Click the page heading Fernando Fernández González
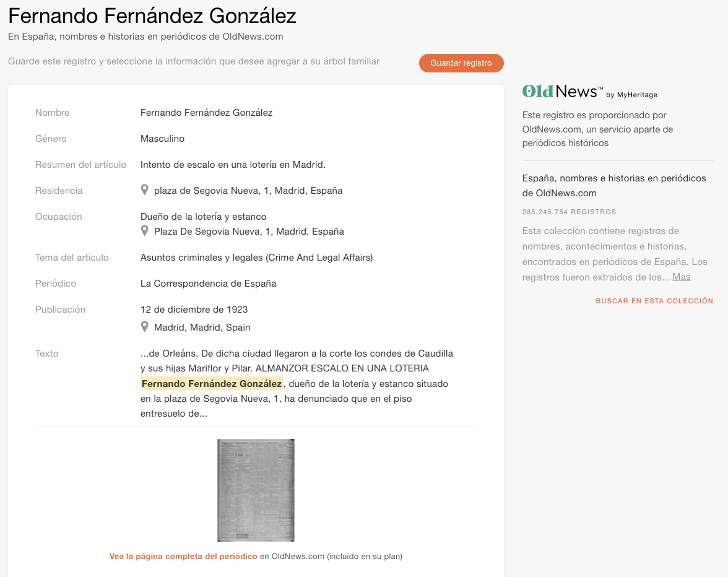The image size is (728, 577). click(x=152, y=15)
